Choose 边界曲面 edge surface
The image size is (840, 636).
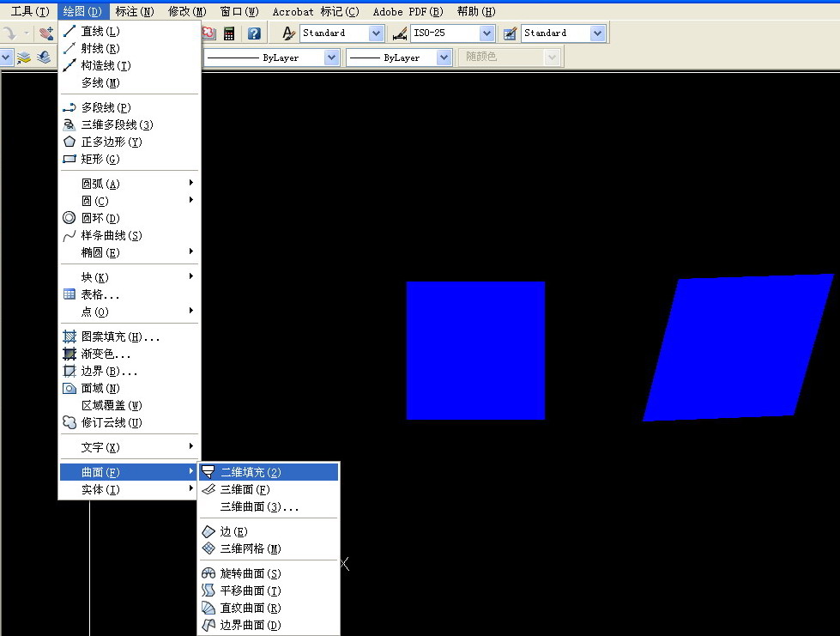pos(269,625)
